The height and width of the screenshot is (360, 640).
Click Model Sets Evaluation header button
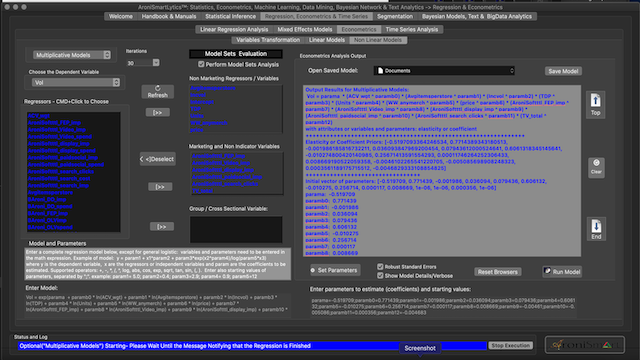236,53
